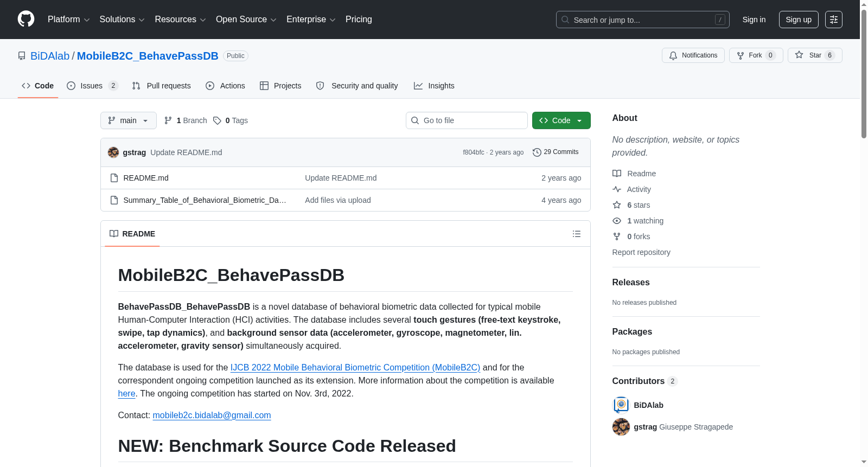
Task: Switch to the Issues tab
Action: 92,86
